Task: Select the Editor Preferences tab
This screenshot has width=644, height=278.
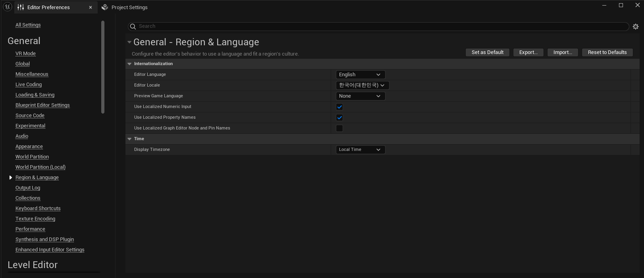Action: click(56, 7)
